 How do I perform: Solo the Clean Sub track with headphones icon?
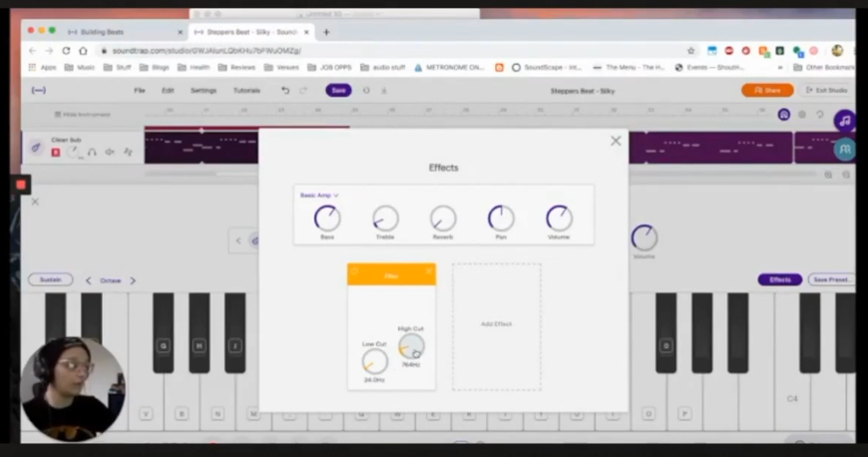pyautogui.click(x=92, y=152)
